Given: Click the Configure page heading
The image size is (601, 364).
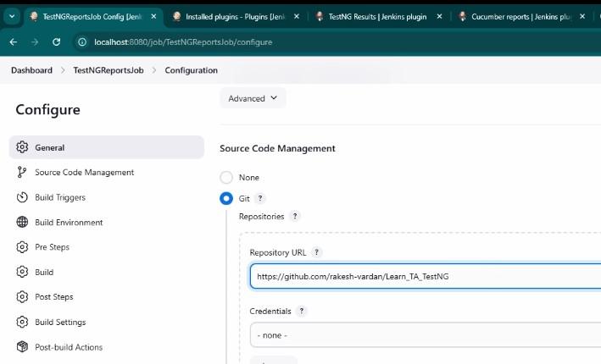Looking at the screenshot, I should coord(48,110).
